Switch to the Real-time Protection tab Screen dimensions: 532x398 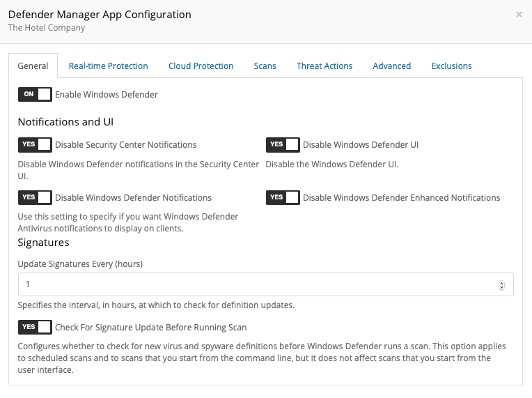click(108, 66)
